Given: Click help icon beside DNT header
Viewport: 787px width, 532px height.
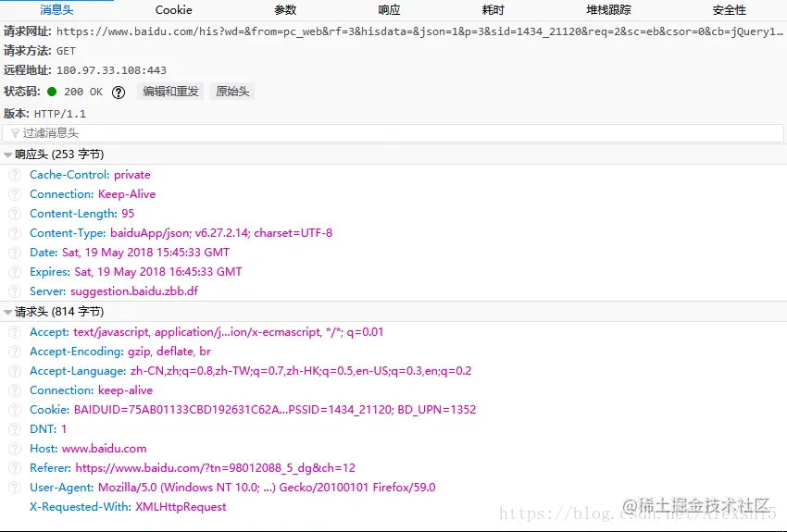Looking at the screenshot, I should pos(15,429).
